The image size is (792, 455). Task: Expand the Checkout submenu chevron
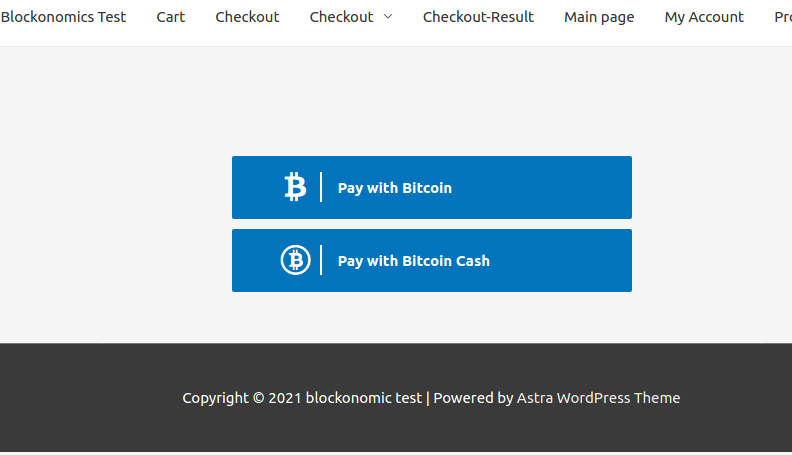[388, 17]
